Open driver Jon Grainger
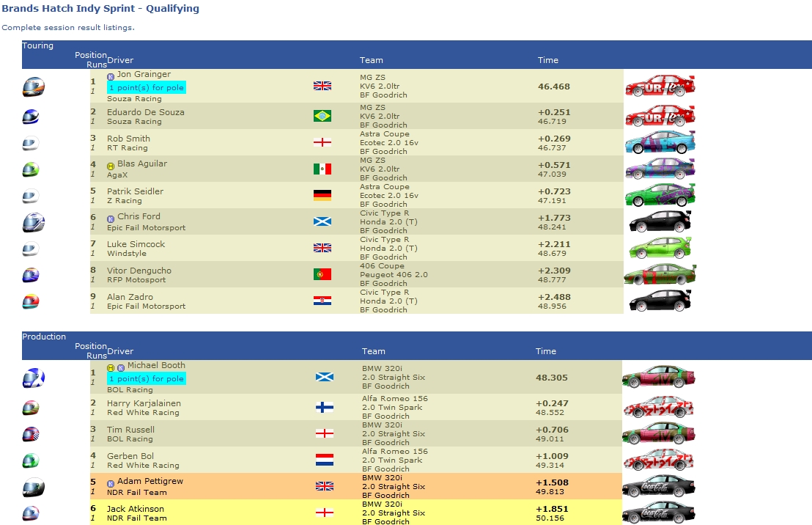Screen dimensions: 812x525 (144, 74)
